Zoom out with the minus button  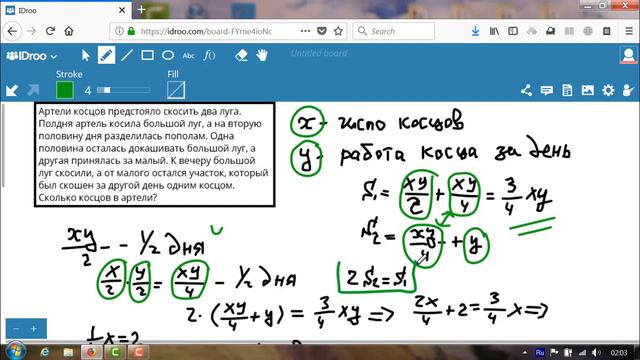coord(16,329)
